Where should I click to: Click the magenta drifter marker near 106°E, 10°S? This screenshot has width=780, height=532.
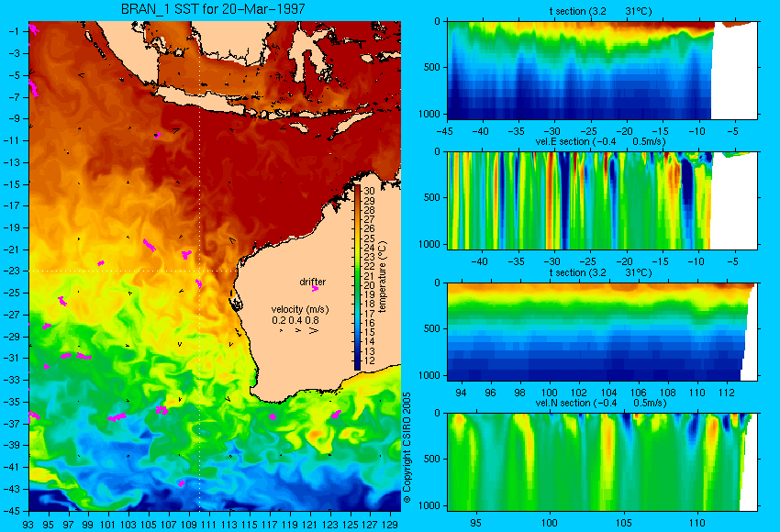158,135
